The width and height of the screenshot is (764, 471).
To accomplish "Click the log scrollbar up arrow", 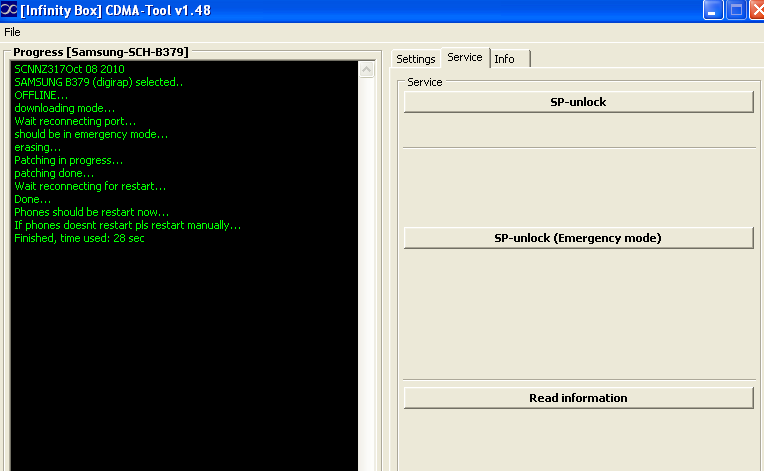I will tap(366, 70).
